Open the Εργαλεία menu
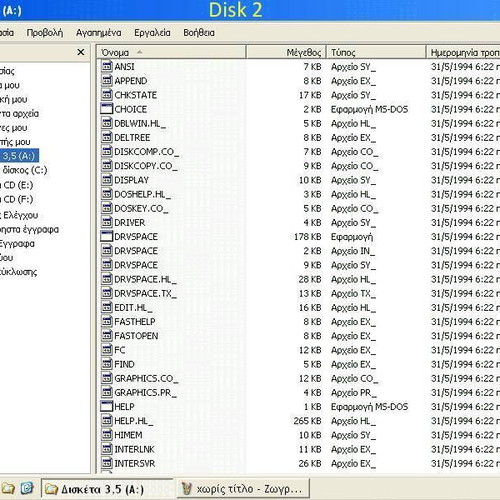Image resolution: width=500 pixels, height=500 pixels. point(152,33)
